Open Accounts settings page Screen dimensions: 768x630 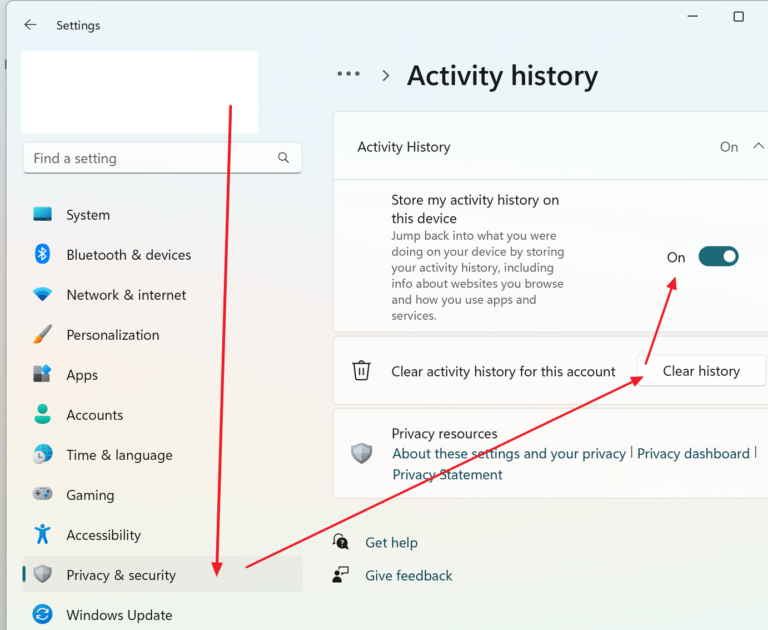pos(162,415)
